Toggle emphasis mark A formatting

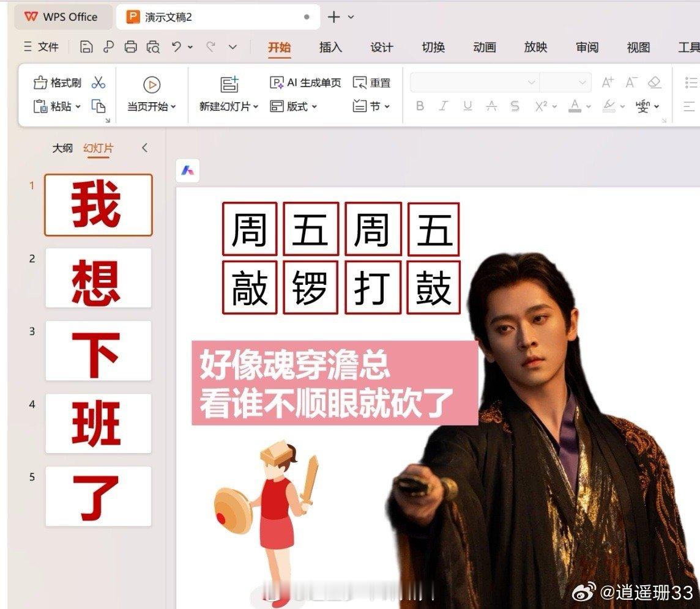pos(491,106)
